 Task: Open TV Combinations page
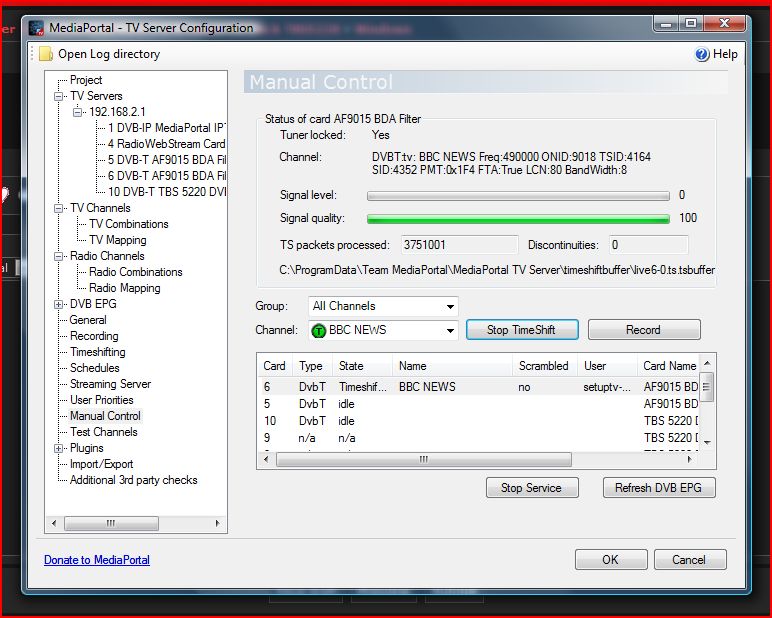pos(129,224)
